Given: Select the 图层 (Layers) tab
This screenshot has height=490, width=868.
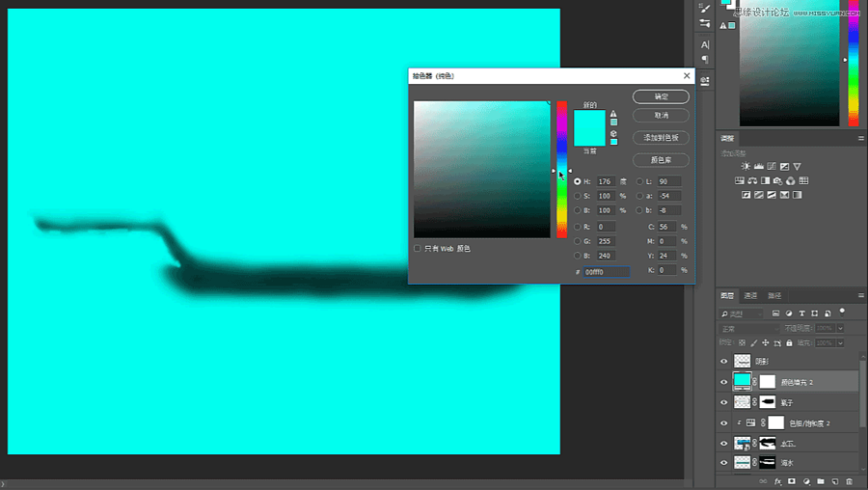Looking at the screenshot, I should [x=727, y=296].
